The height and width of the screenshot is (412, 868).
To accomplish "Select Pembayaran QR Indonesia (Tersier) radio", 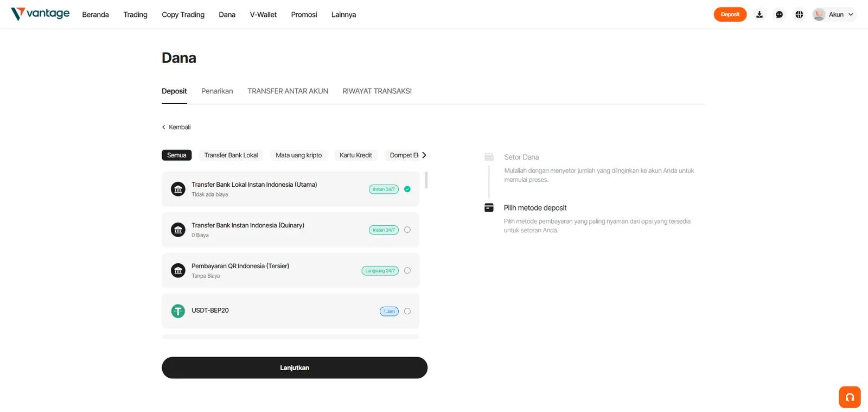I will (407, 270).
